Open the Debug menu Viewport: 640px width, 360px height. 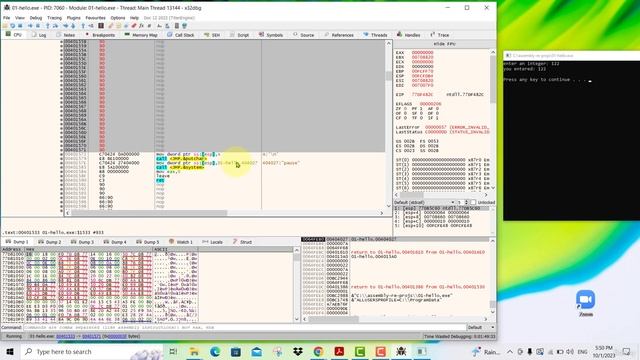click(x=36, y=18)
